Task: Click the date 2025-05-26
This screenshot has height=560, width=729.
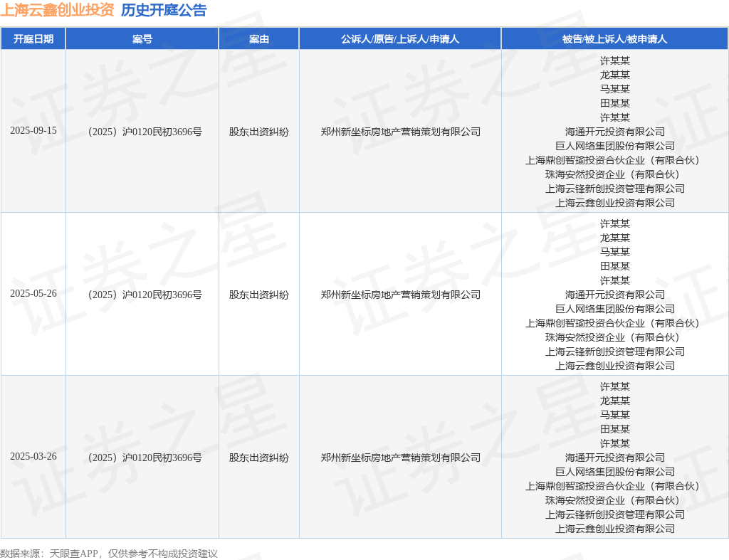Action: pyautogui.click(x=33, y=294)
